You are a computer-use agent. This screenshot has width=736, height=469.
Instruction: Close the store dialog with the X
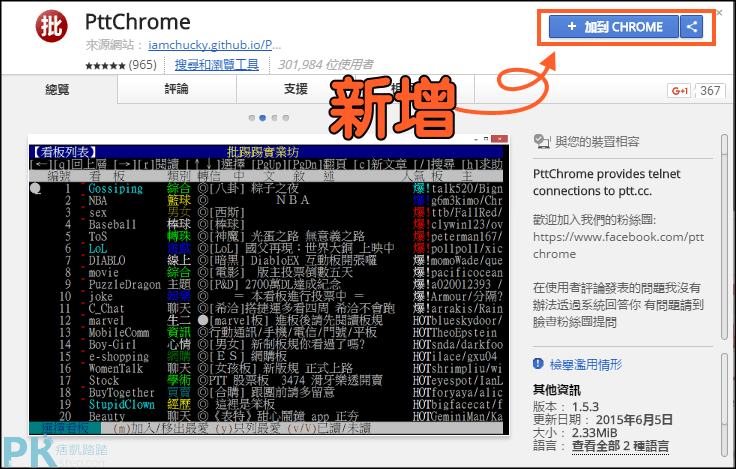point(719,13)
